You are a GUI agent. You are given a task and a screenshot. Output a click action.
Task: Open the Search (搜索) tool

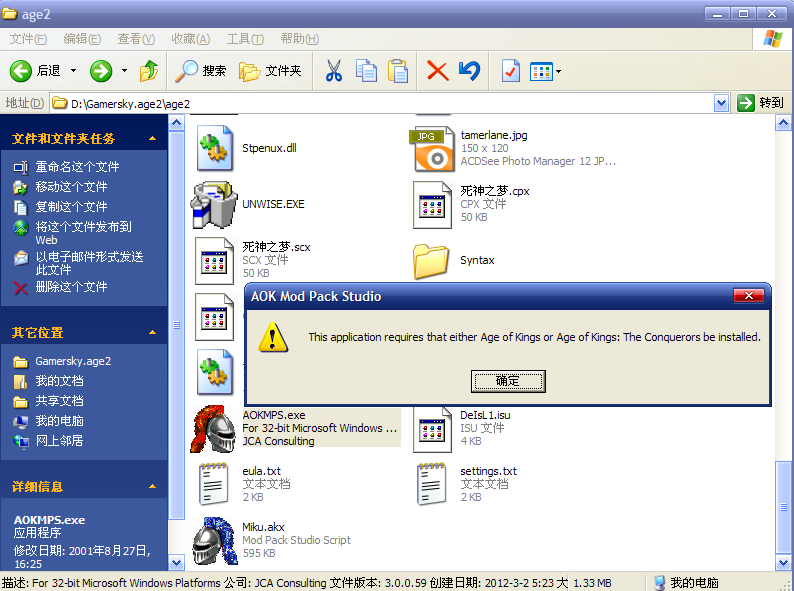[201, 71]
